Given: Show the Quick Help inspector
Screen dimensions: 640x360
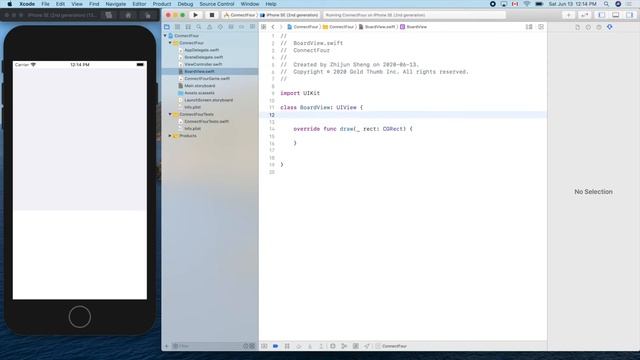Looking at the screenshot, I should pyautogui.click(x=599, y=27).
